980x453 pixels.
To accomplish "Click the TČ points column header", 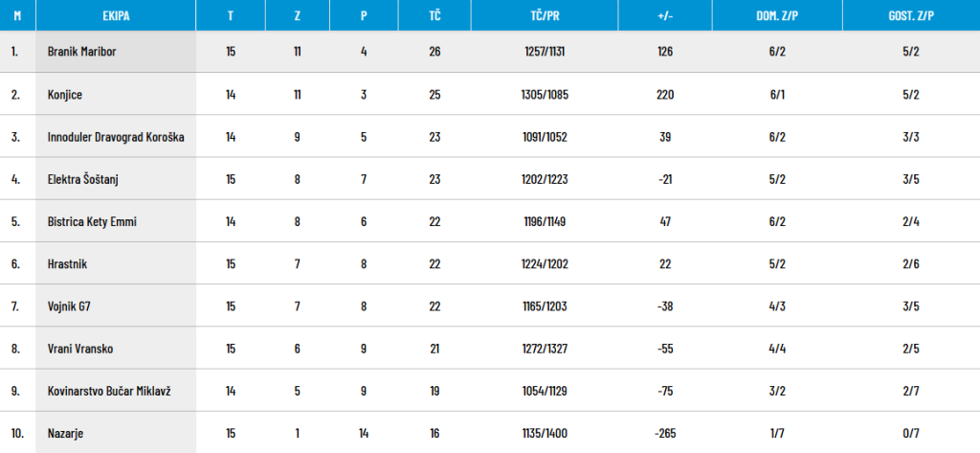I will pyautogui.click(x=434, y=16).
